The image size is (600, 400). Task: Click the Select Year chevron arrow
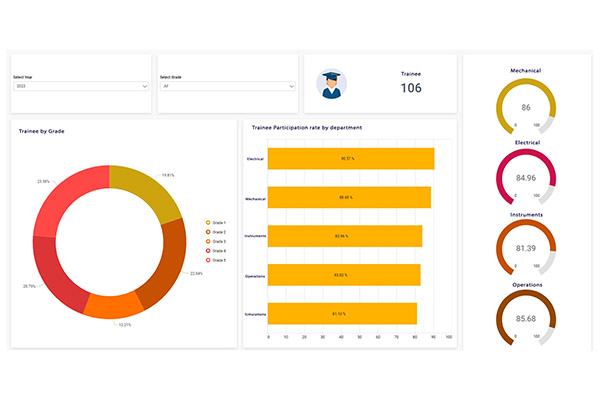(x=145, y=87)
